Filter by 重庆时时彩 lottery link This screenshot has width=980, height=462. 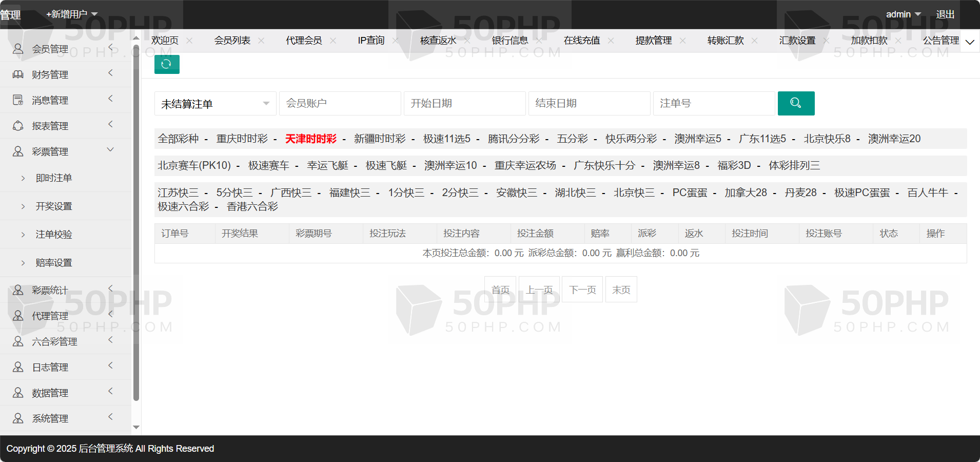click(242, 139)
